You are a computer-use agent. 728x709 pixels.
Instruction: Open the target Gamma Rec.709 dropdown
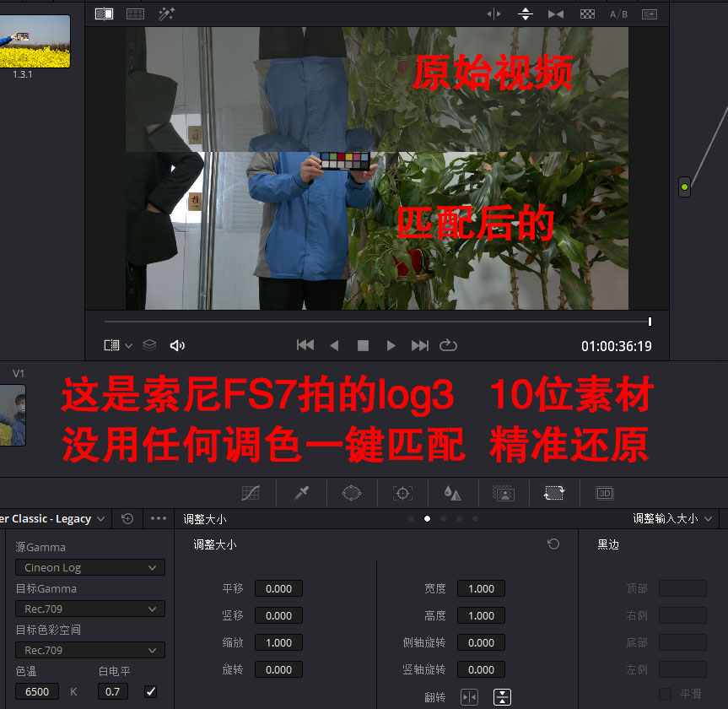[90, 609]
